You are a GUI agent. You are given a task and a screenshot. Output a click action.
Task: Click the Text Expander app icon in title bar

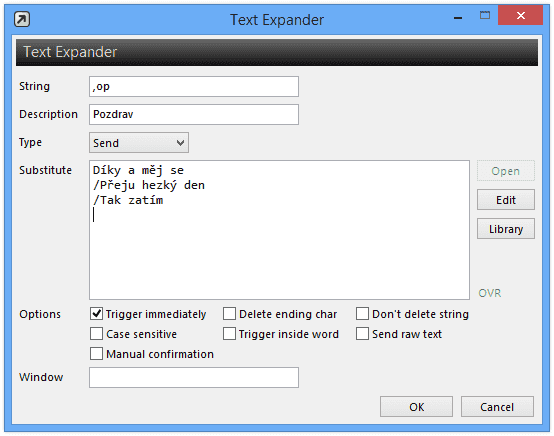click(22, 19)
